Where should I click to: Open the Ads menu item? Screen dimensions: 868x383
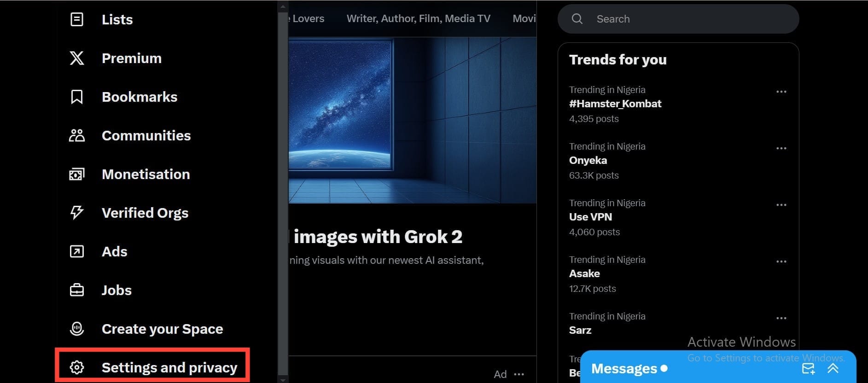point(114,251)
